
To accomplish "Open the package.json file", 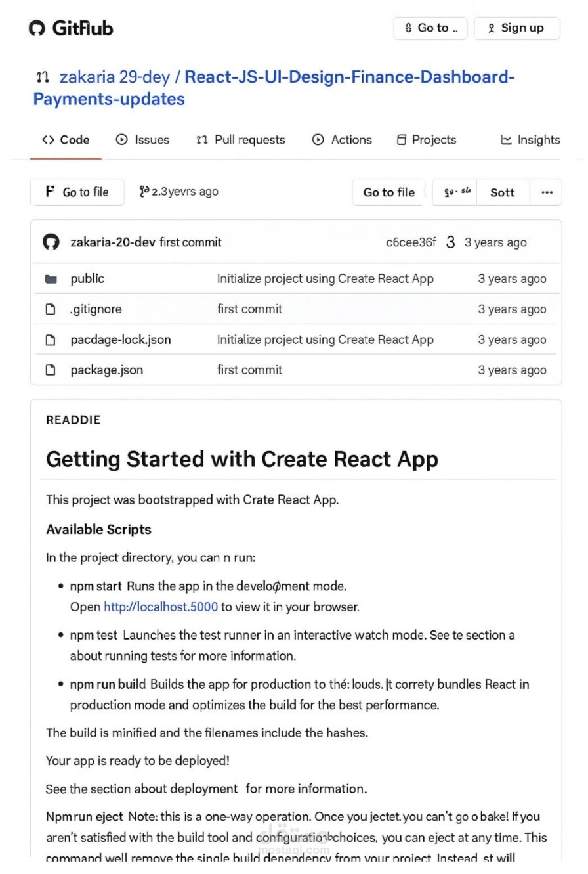I will click(x=107, y=370).
